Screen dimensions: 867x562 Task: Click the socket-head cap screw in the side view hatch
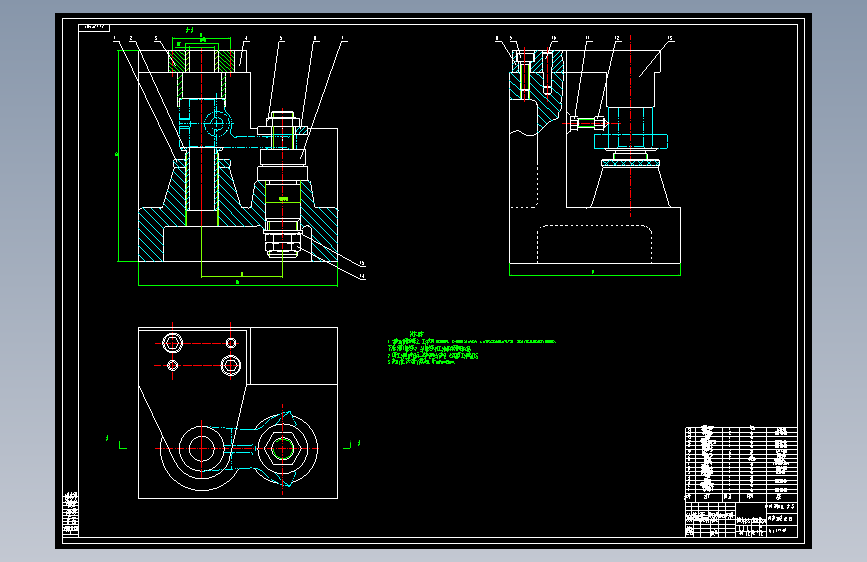click(x=525, y=76)
